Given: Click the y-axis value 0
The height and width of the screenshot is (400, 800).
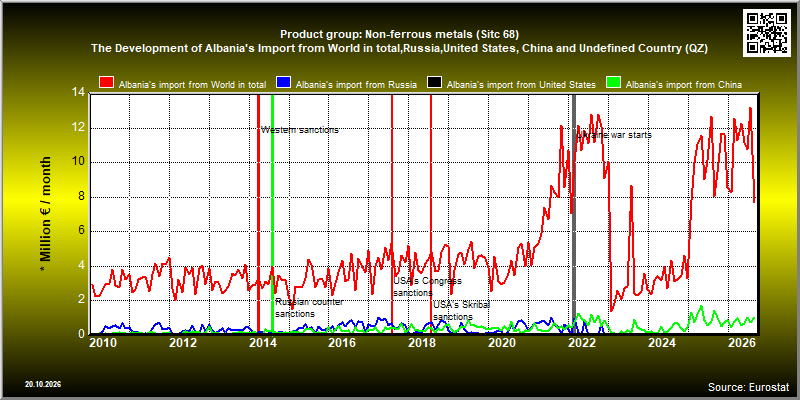Looking at the screenshot, I should 82,334.
